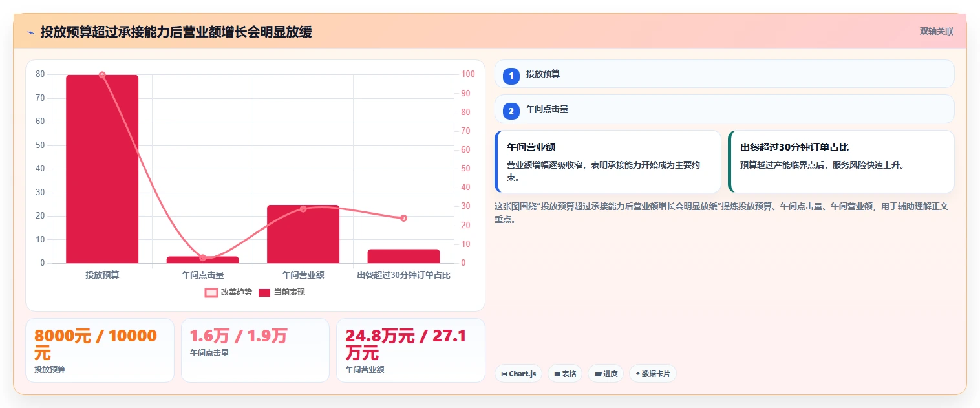Image resolution: width=980 pixels, height=408 pixels.
Task: Toggle the 当前表现 legend entry
Action: click(281, 292)
